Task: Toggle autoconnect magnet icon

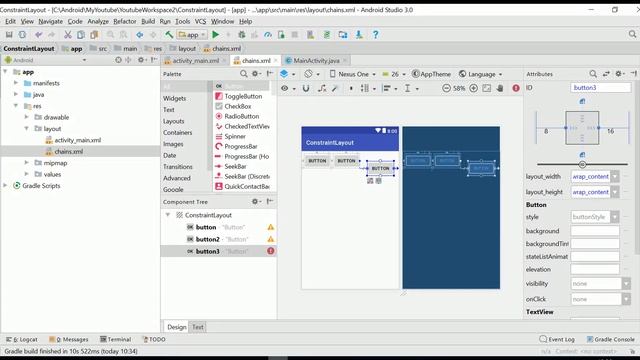Action: click(306, 88)
